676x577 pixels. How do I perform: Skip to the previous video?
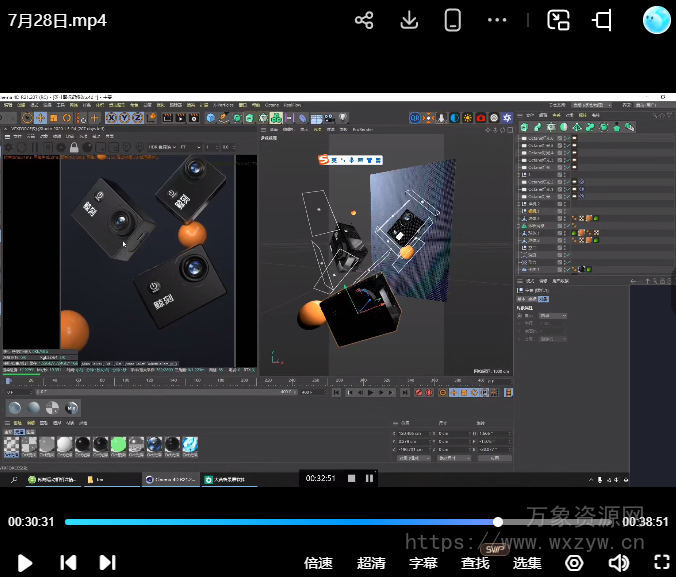click(x=67, y=562)
